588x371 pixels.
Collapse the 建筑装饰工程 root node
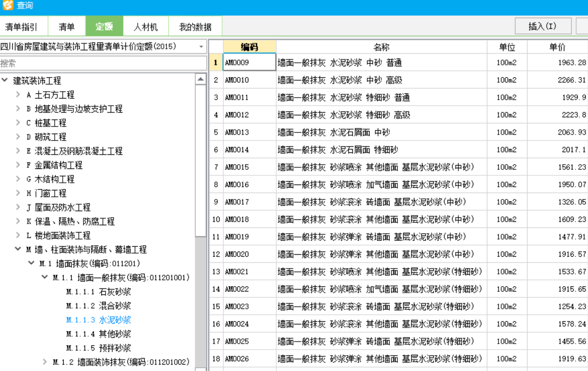[x=5, y=80]
